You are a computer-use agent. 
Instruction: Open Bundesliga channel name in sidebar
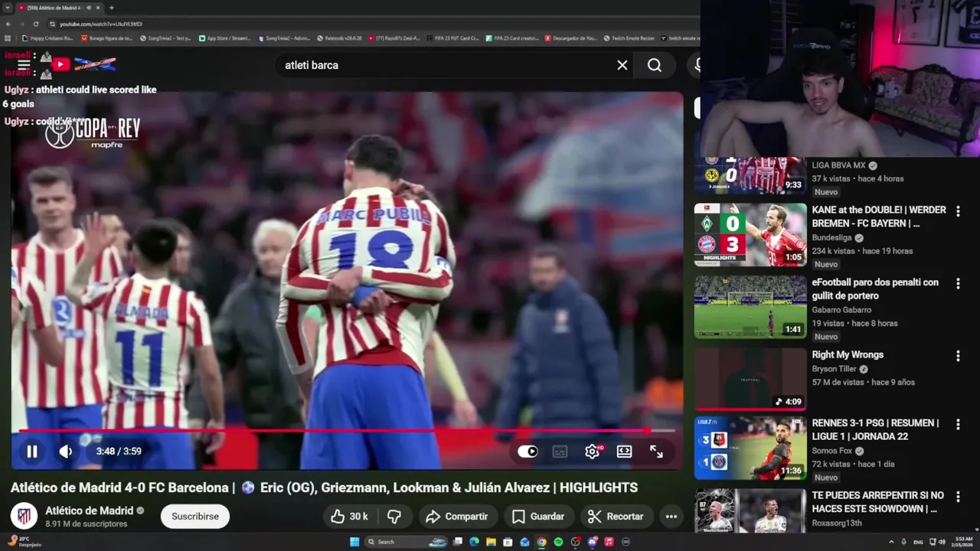(834, 238)
